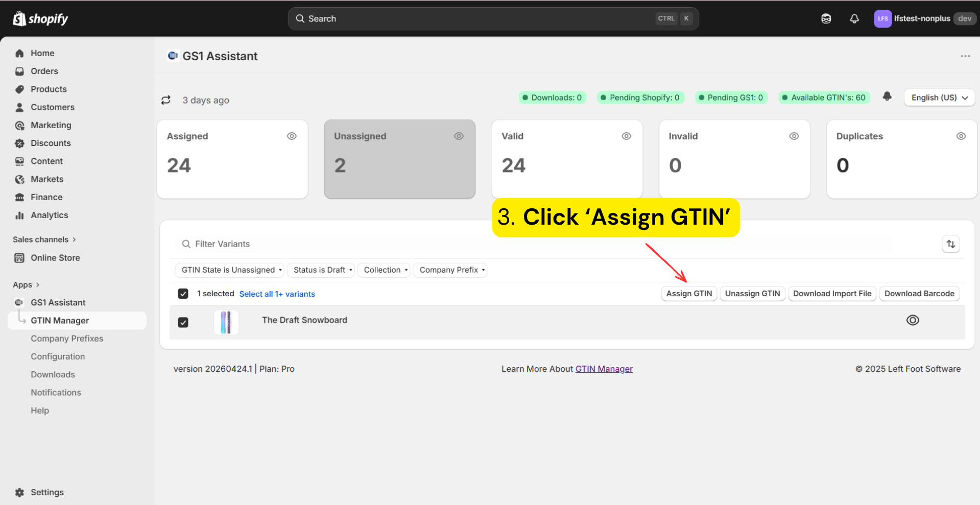Image resolution: width=980 pixels, height=505 pixels.
Task: Click the Finance bank icon
Action: click(x=19, y=197)
